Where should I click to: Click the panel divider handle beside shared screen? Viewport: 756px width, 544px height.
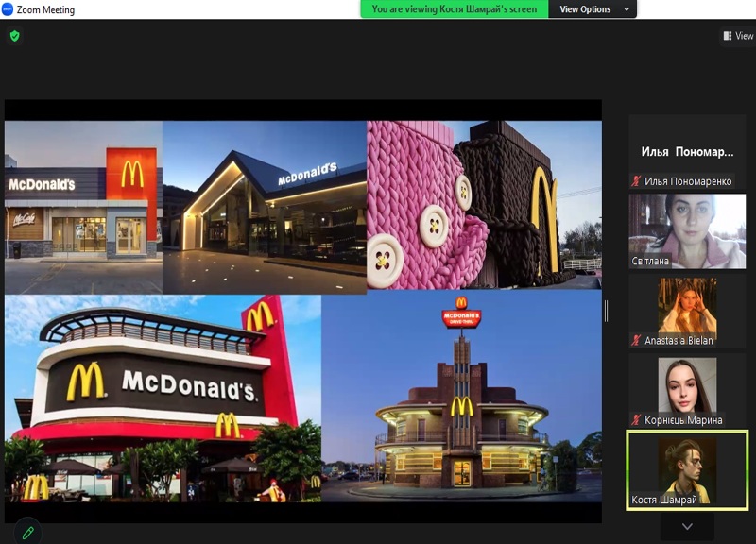pyautogui.click(x=606, y=312)
